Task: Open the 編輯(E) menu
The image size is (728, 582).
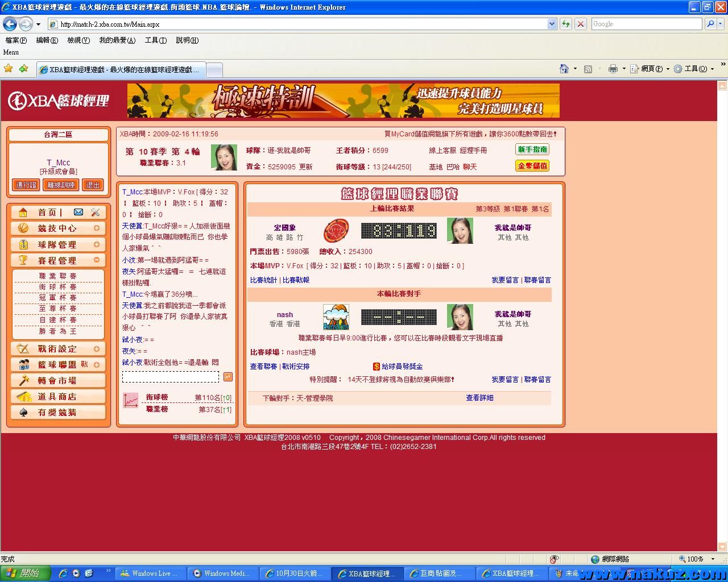Action: (47, 40)
